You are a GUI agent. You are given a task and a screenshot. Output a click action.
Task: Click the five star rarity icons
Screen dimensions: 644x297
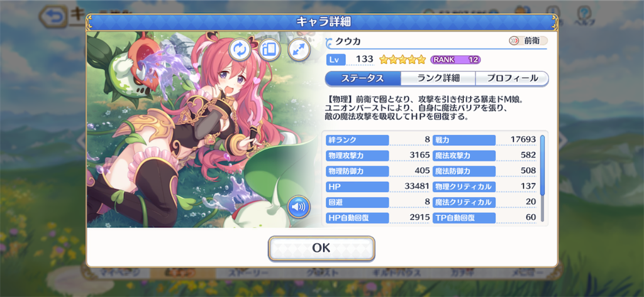click(x=402, y=60)
